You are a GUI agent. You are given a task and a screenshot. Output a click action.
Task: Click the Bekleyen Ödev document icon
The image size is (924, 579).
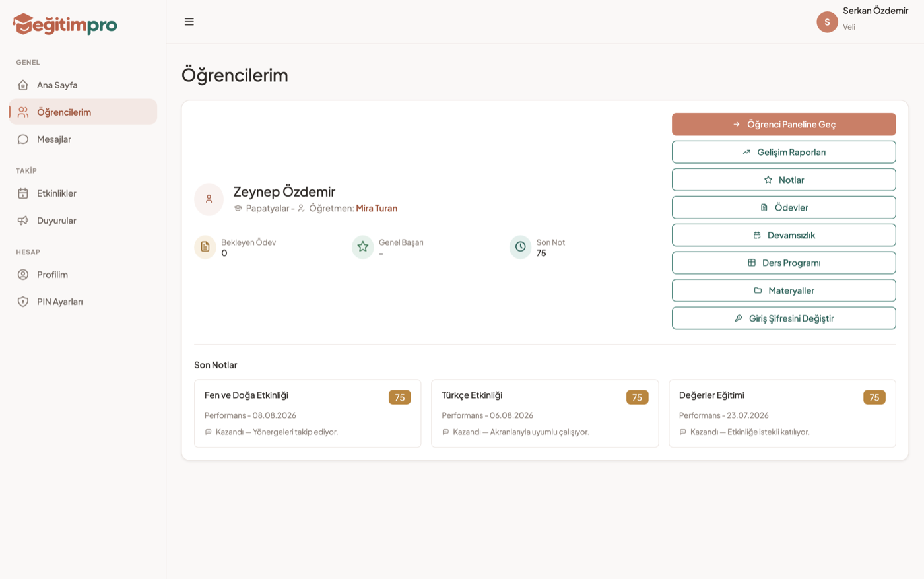[x=205, y=247]
